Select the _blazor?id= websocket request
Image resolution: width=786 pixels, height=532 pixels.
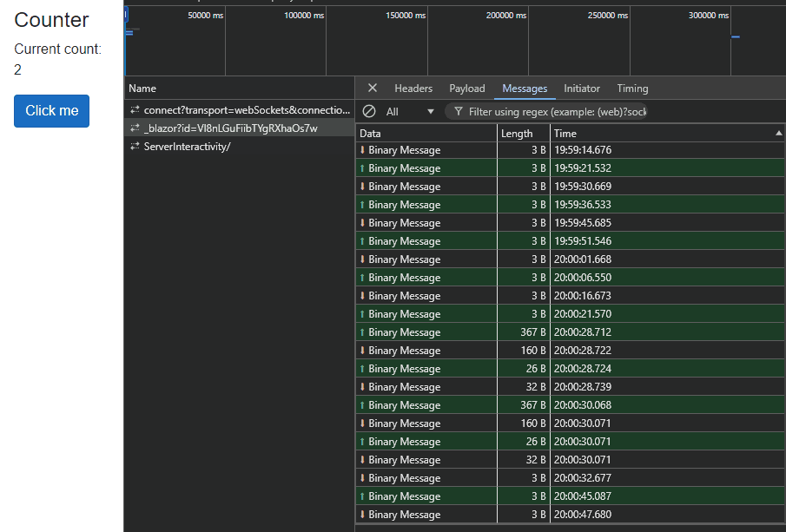click(x=230, y=128)
